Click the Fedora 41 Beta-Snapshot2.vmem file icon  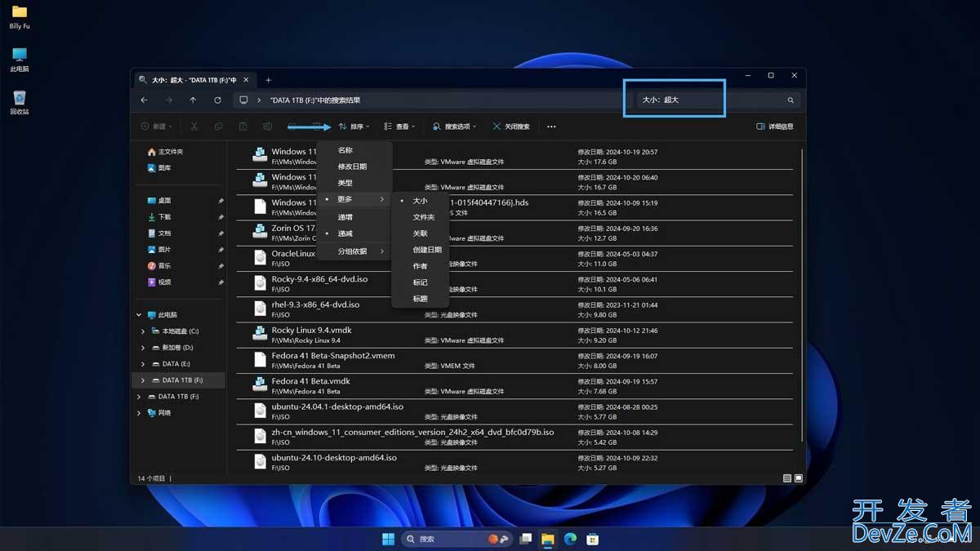(x=260, y=360)
